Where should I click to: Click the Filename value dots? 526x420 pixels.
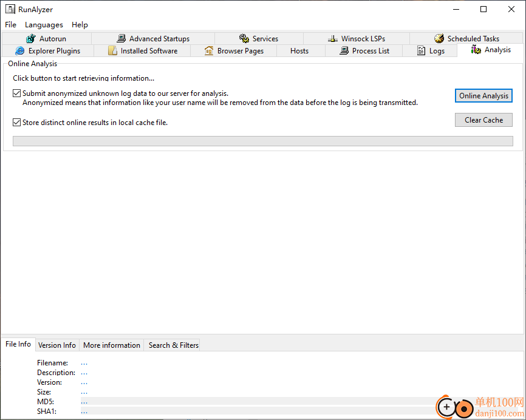pos(84,364)
